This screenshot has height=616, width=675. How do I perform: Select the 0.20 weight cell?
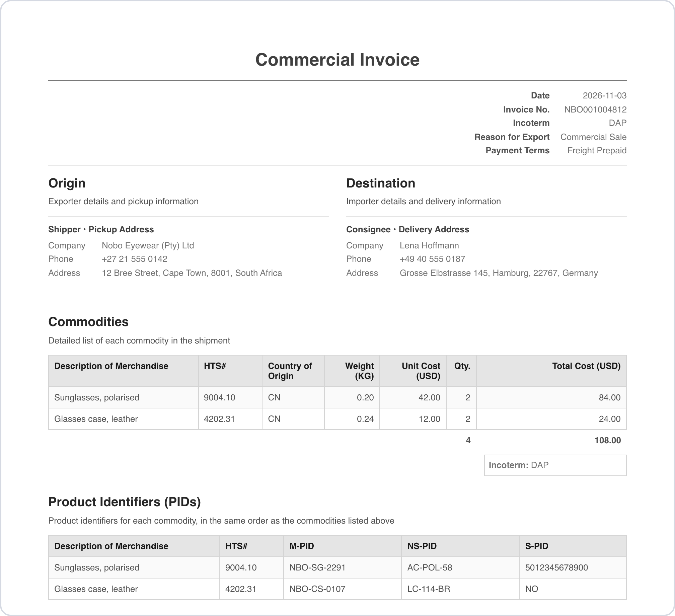[352, 397]
